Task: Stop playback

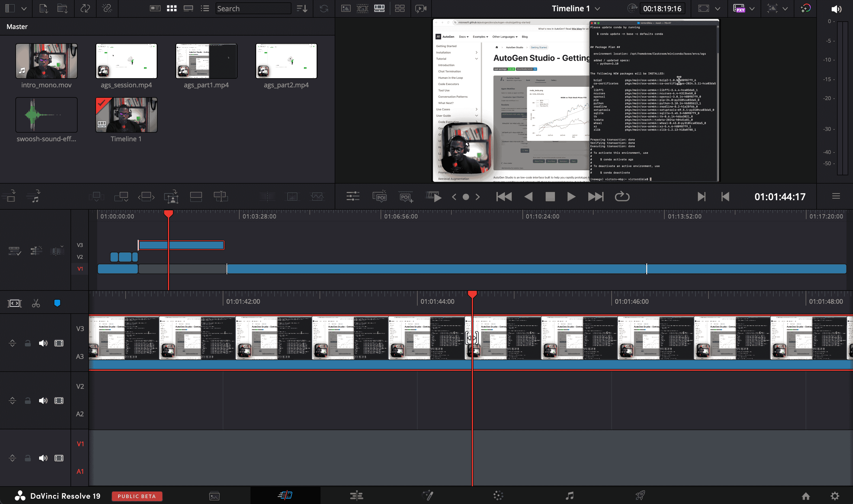Action: click(550, 197)
